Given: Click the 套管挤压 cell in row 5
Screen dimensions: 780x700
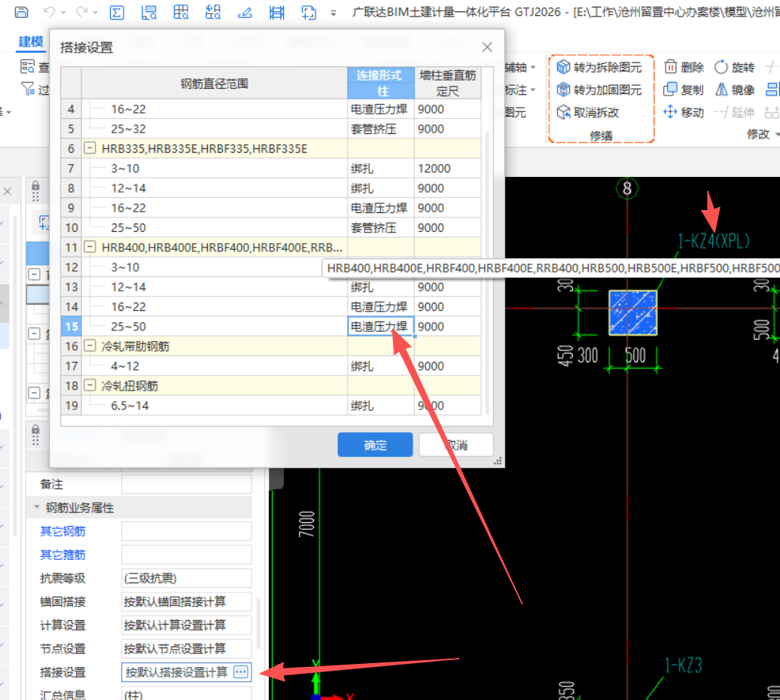Looking at the screenshot, I should (381, 129).
